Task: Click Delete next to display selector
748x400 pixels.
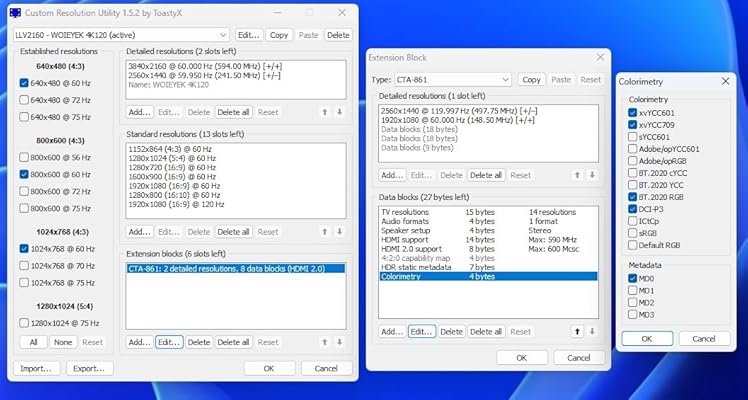Action: 338,35
